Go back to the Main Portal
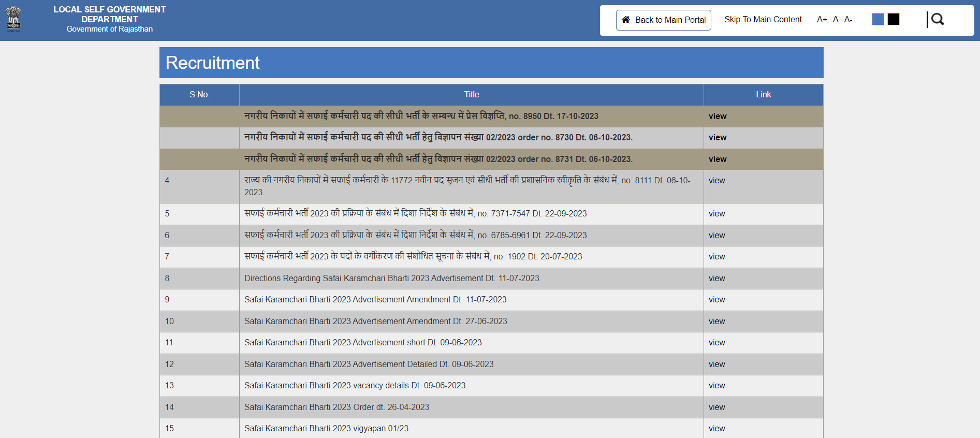The height and width of the screenshot is (438, 980). 664,20
